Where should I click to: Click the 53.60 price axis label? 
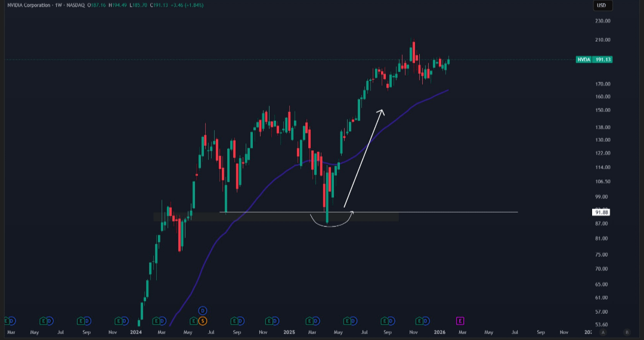coord(601,325)
